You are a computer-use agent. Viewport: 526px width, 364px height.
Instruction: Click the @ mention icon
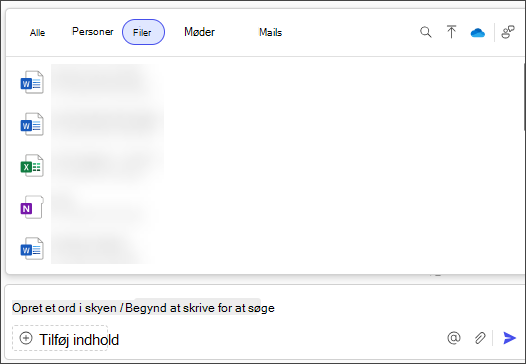coord(454,338)
